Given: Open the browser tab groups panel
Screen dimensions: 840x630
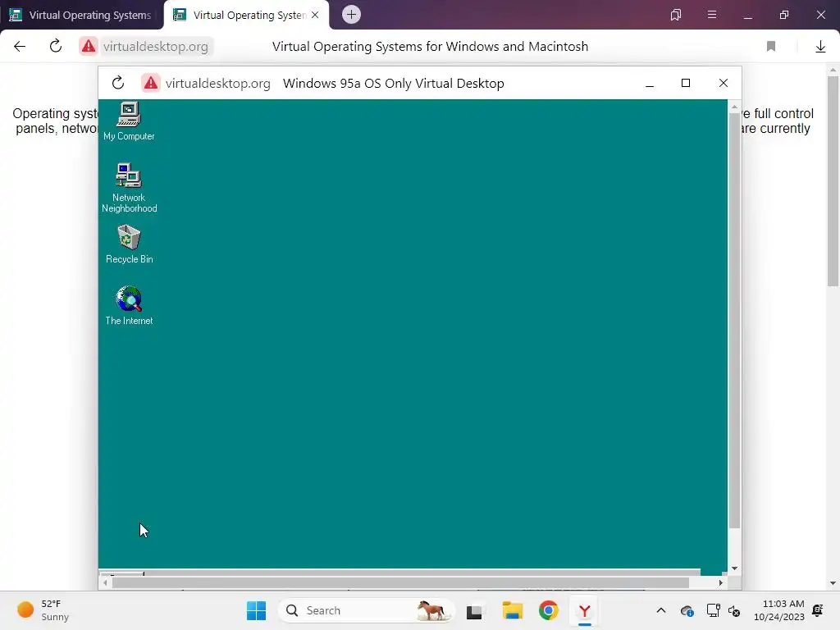Looking at the screenshot, I should click(676, 15).
